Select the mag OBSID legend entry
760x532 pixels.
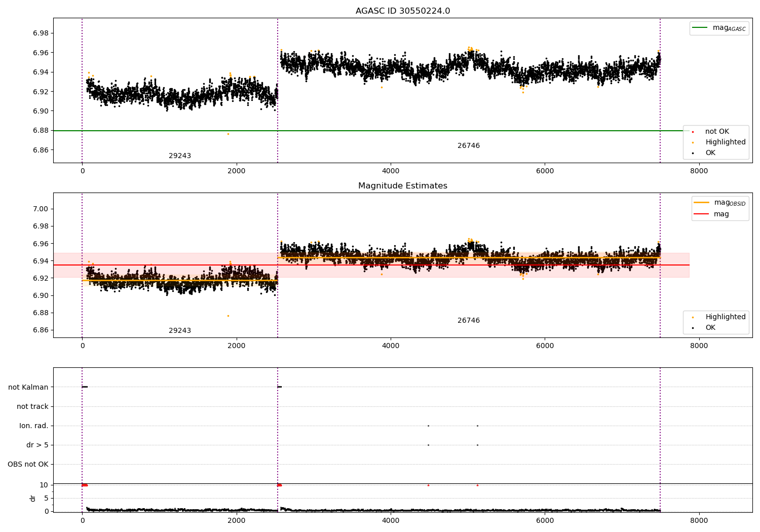click(x=720, y=203)
